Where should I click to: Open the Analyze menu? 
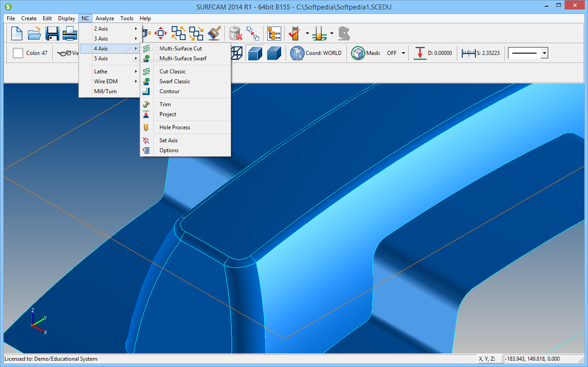coord(105,18)
